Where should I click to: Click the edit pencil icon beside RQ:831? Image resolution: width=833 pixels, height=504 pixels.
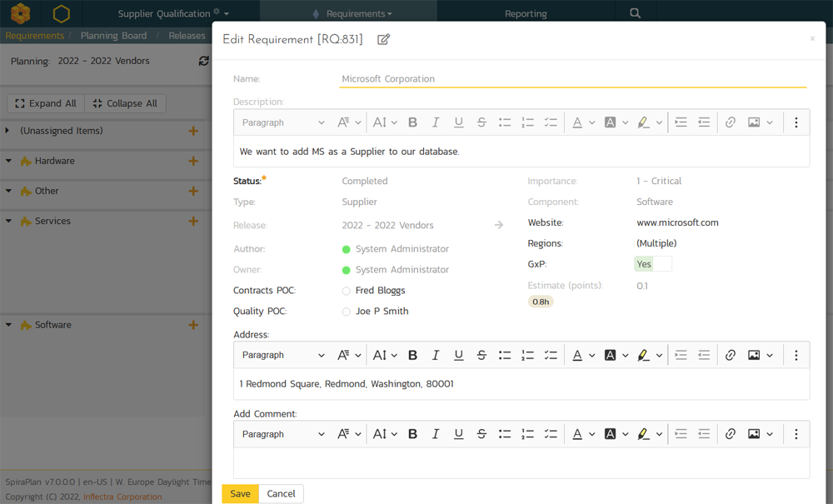(x=383, y=39)
